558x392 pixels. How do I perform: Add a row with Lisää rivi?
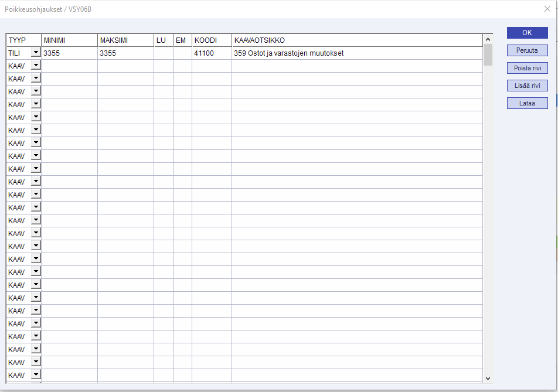click(x=527, y=86)
